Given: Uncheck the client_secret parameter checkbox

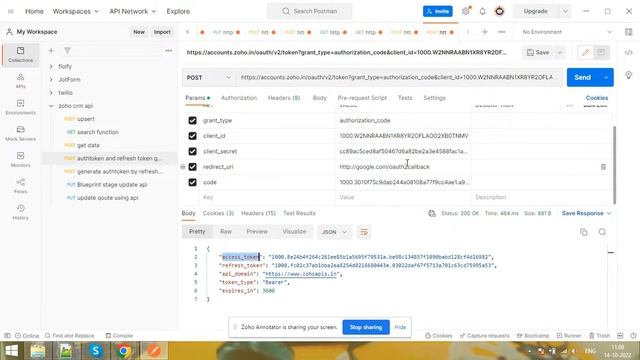Looking at the screenshot, I should tap(192, 151).
